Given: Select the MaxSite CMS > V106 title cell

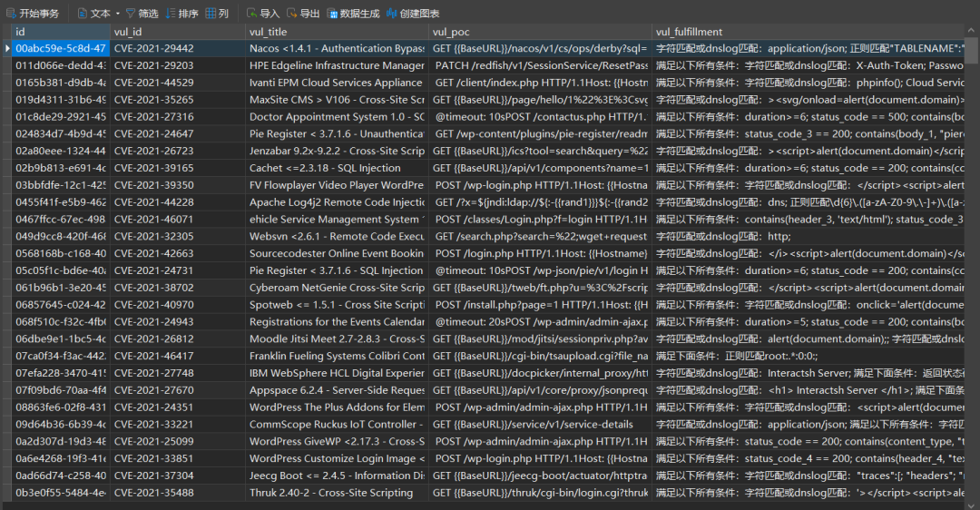Looking at the screenshot, I should pyautogui.click(x=337, y=100).
